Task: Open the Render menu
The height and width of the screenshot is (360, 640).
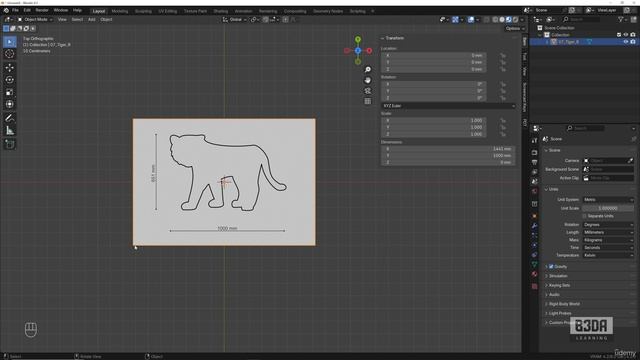Action: [42, 10]
